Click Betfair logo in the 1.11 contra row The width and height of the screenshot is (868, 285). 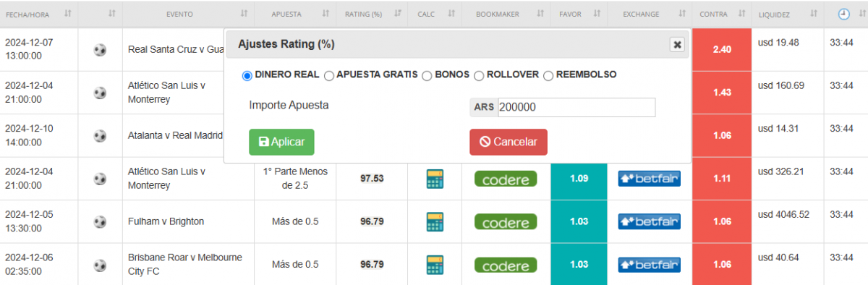click(x=649, y=178)
